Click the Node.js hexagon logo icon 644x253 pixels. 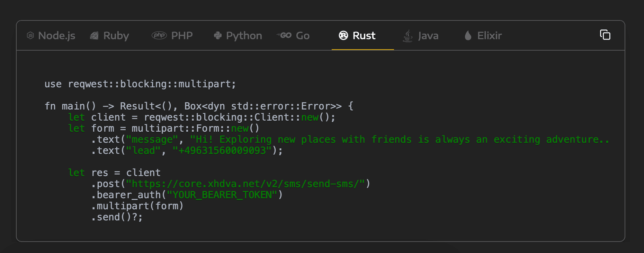30,35
